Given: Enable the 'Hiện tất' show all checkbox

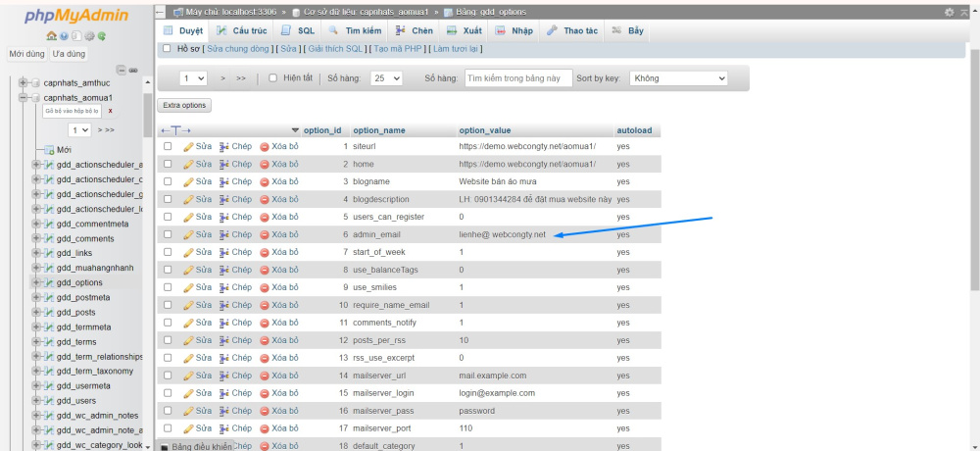Looking at the screenshot, I should click(274, 77).
